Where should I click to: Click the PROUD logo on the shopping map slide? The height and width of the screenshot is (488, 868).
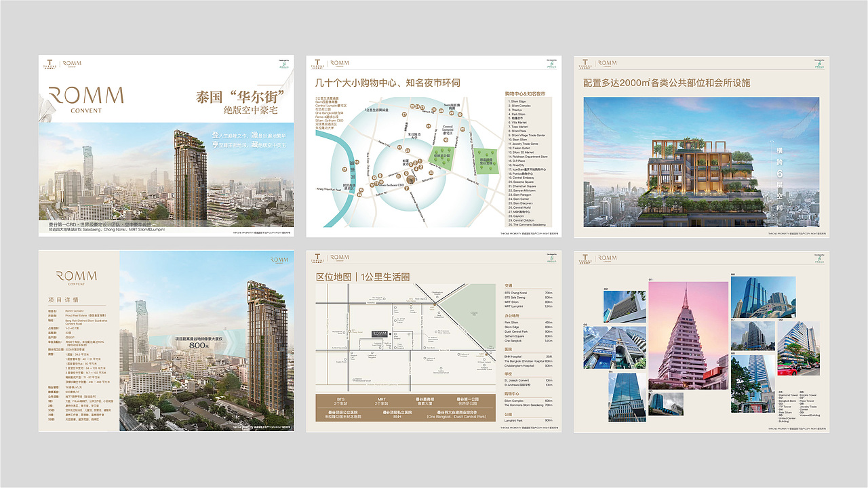pyautogui.click(x=551, y=64)
